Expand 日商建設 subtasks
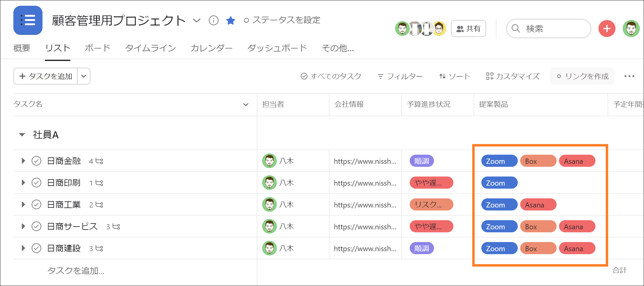 (x=23, y=248)
